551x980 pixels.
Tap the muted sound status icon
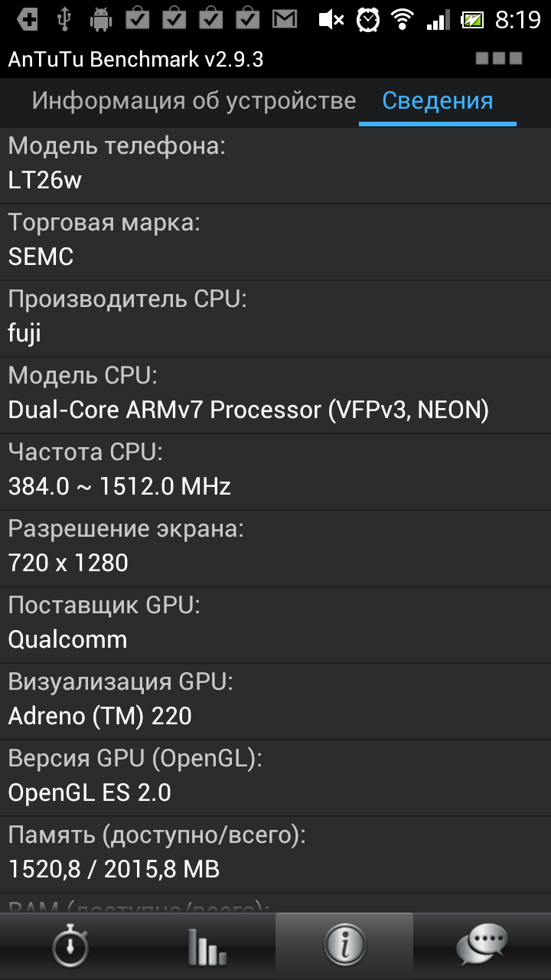(331, 18)
